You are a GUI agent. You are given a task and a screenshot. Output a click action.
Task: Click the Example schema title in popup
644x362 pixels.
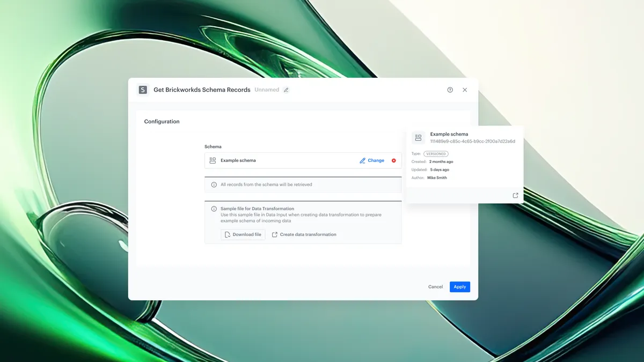pyautogui.click(x=449, y=134)
